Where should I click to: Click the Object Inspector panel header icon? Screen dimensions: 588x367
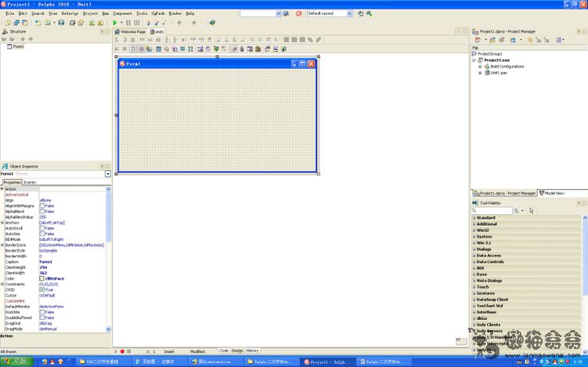coord(5,166)
